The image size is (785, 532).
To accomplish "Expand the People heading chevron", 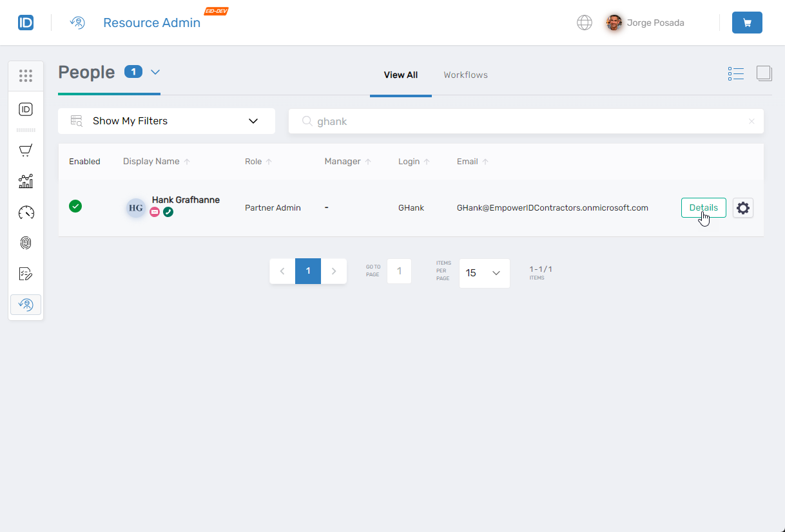I will (x=155, y=72).
